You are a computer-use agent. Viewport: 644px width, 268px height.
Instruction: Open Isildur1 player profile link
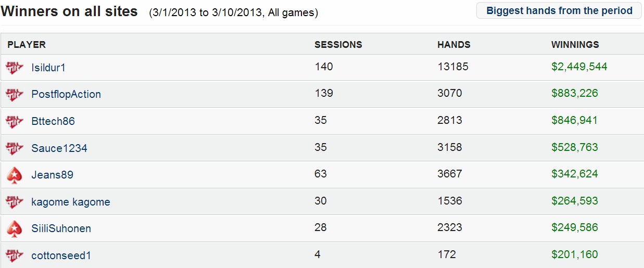click(48, 68)
